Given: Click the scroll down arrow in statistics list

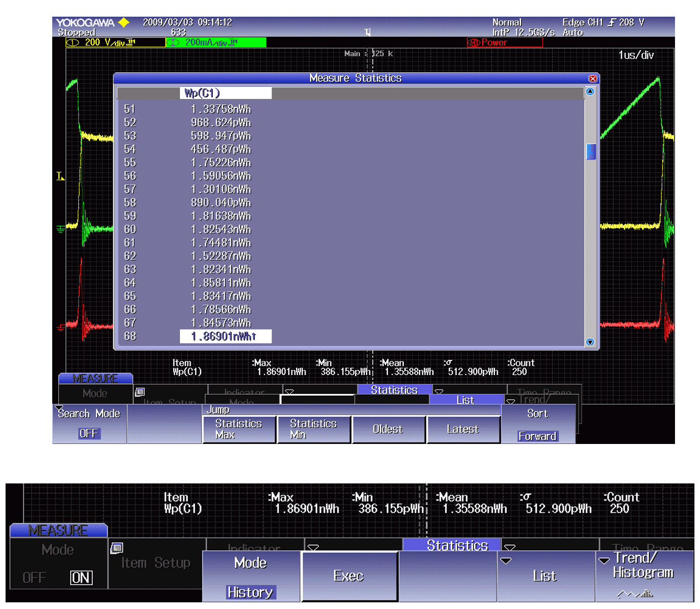Looking at the screenshot, I should (590, 342).
